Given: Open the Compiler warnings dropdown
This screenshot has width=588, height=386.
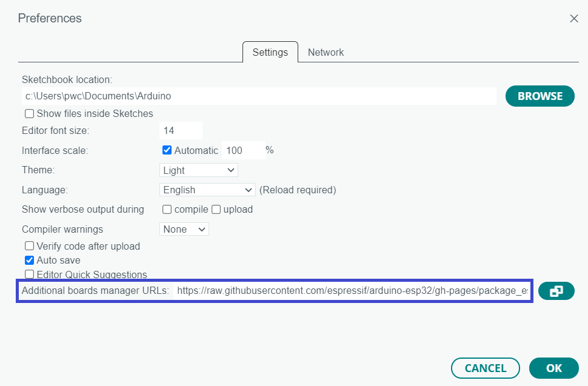Looking at the screenshot, I should (x=184, y=229).
